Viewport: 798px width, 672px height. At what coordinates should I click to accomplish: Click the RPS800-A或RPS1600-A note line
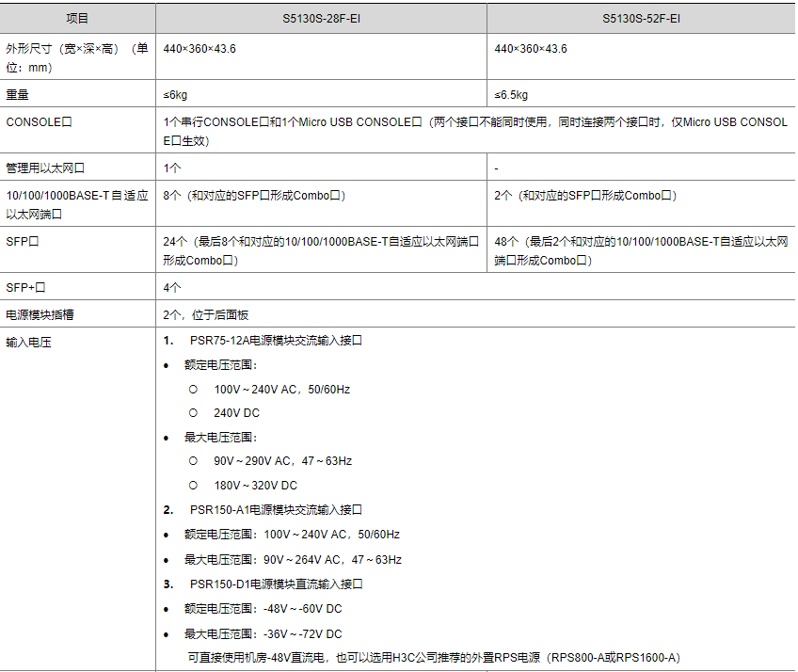coord(434,658)
